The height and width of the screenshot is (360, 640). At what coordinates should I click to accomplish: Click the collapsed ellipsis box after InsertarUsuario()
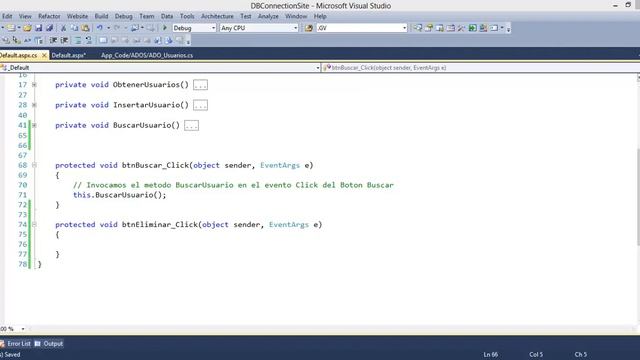(x=200, y=105)
